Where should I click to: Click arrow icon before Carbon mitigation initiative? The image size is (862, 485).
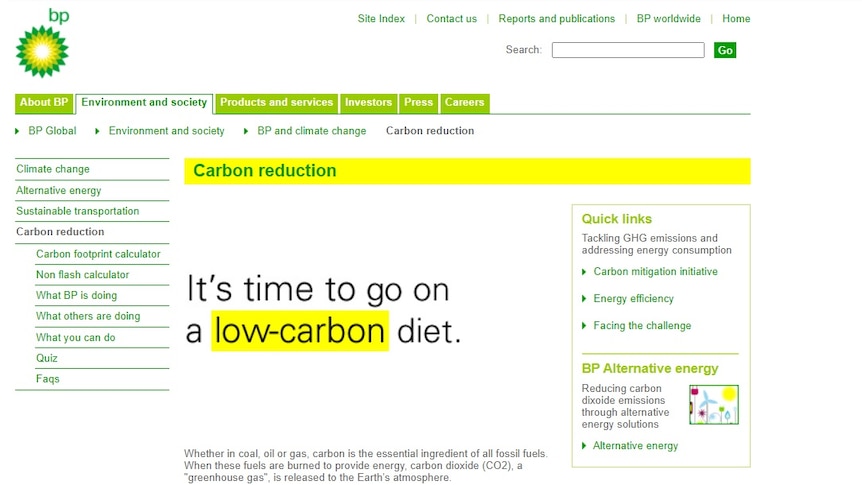[x=584, y=272]
